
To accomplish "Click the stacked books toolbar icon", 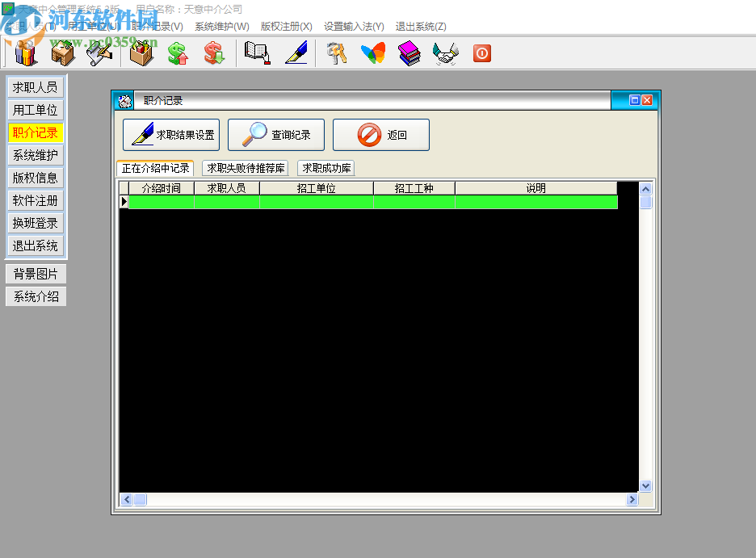I will pyautogui.click(x=409, y=53).
